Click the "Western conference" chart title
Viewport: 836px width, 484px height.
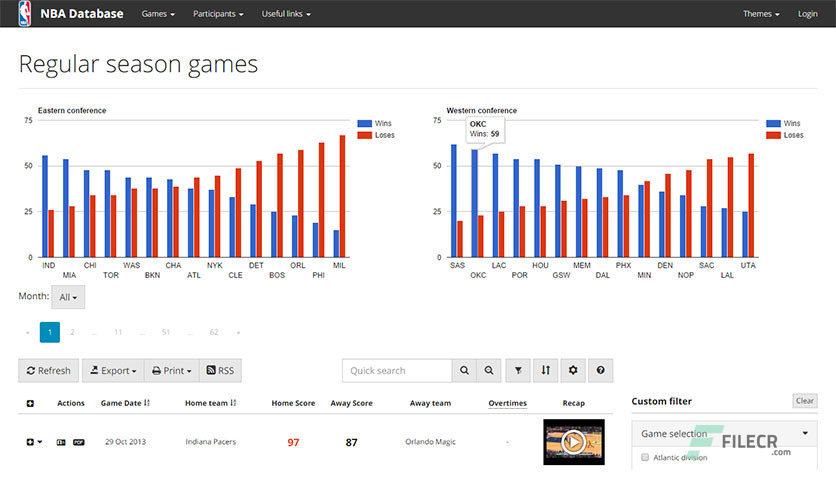tap(481, 110)
